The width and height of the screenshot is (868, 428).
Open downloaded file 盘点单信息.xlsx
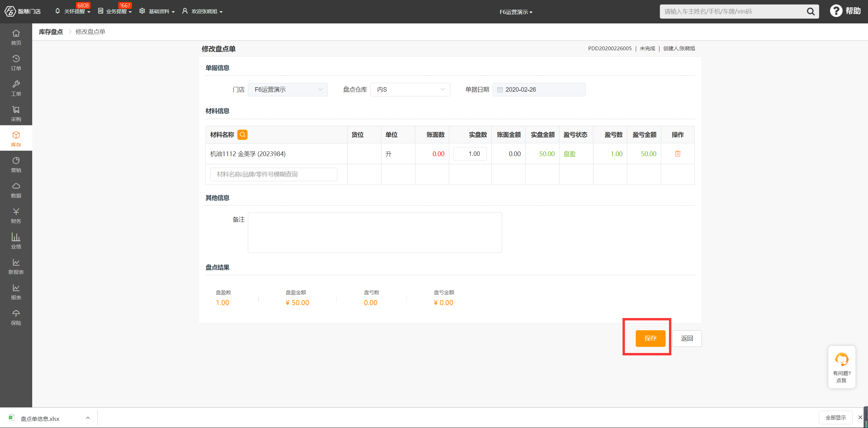coord(40,419)
